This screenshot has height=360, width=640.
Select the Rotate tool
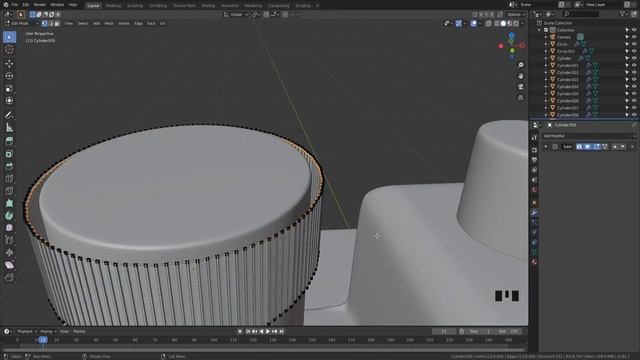click(x=9, y=76)
